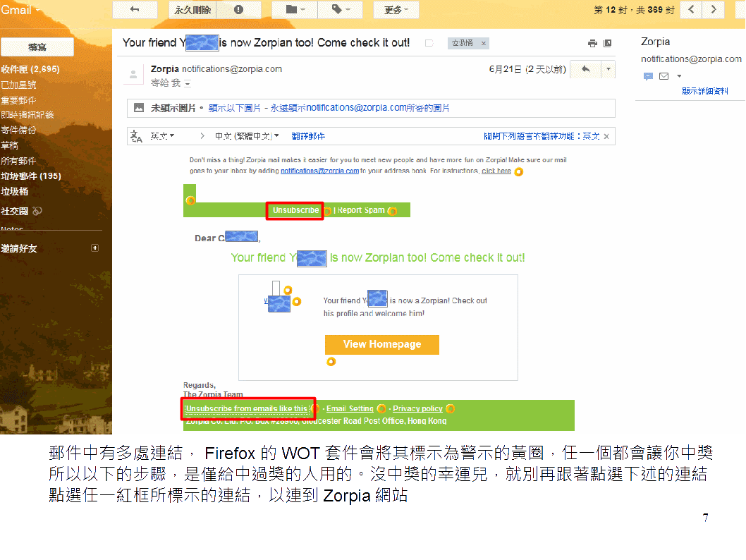Viewport: 746px width, 560px height.
Task: Click the back-to-list arrow button
Action: (x=135, y=9)
